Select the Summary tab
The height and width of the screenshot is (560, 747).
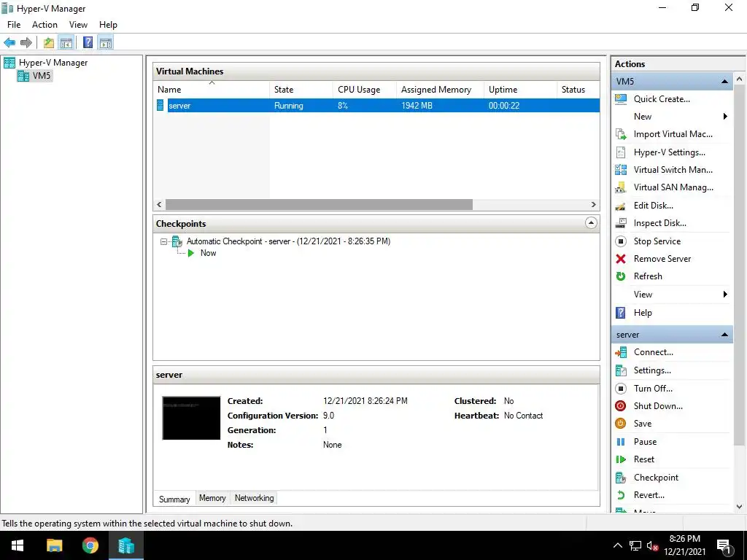click(x=174, y=499)
